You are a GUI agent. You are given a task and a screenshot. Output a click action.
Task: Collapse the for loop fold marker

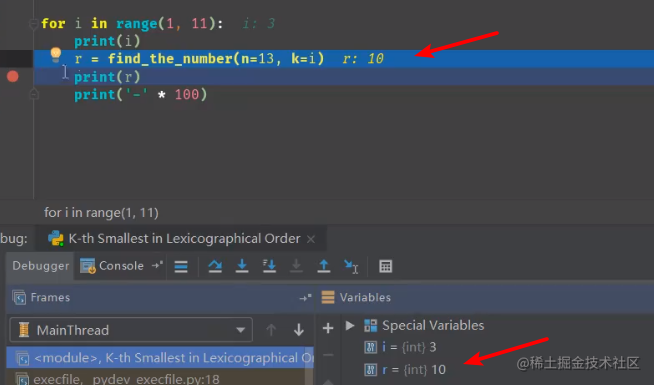pyautogui.click(x=34, y=24)
